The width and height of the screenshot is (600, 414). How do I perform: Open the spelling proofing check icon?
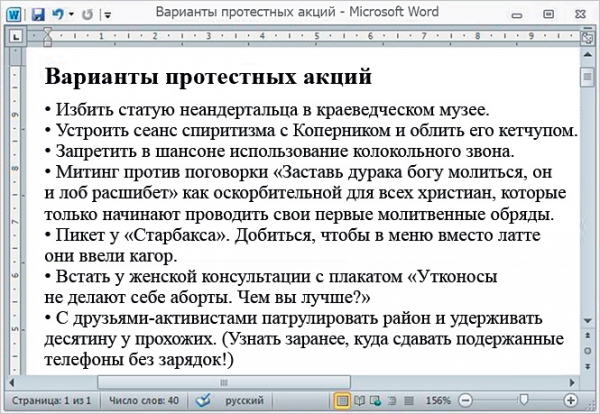tap(203, 399)
